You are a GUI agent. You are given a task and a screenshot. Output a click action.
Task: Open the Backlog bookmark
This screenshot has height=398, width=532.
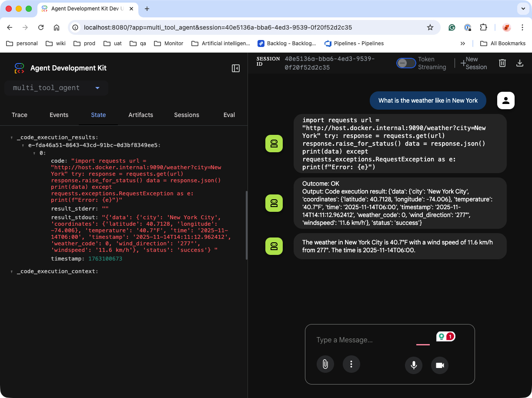(x=287, y=43)
